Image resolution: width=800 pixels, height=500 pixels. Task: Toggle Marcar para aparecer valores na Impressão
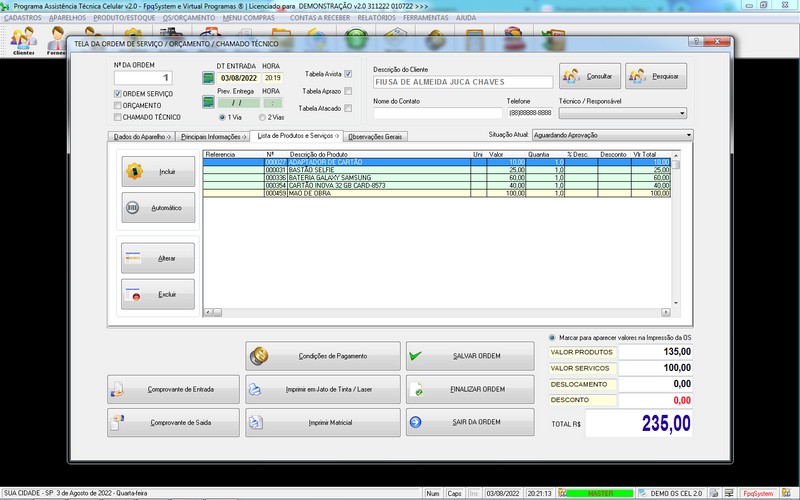[552, 338]
